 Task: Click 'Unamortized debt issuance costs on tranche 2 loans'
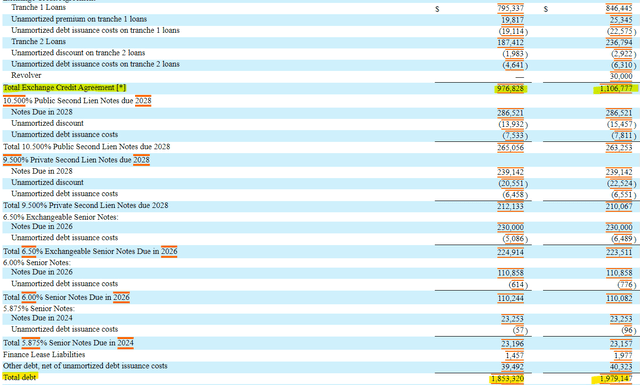95,64
